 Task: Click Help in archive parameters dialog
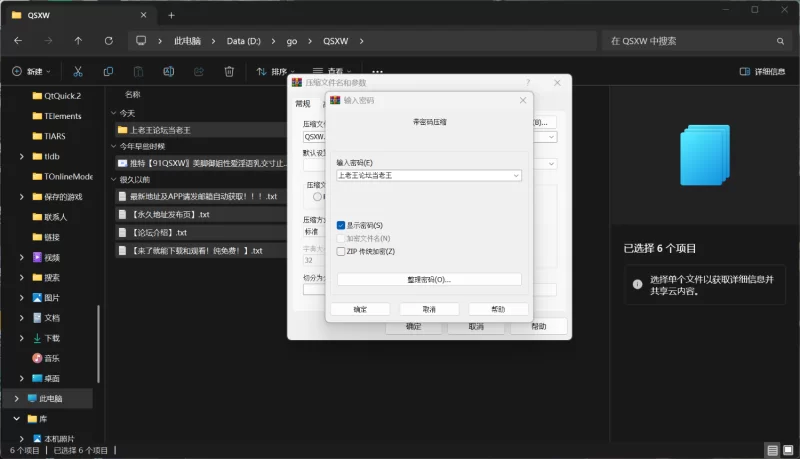pos(539,326)
